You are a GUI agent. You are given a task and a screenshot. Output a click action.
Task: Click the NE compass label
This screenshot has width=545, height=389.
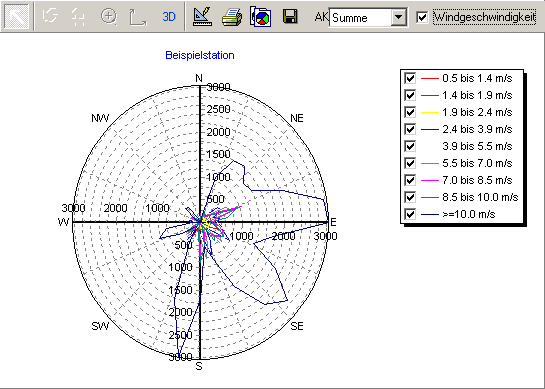(x=297, y=118)
